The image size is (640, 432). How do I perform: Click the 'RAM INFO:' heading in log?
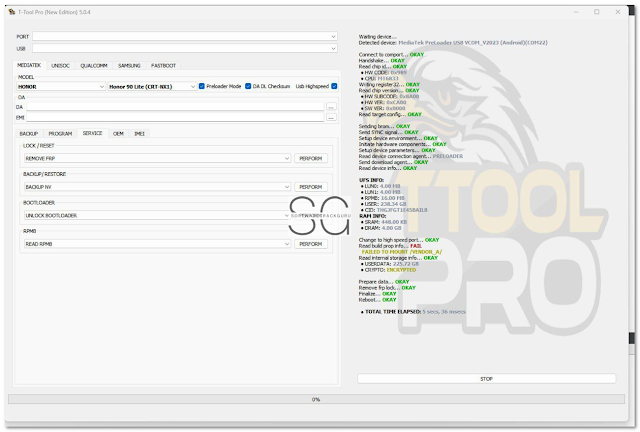[372, 216]
